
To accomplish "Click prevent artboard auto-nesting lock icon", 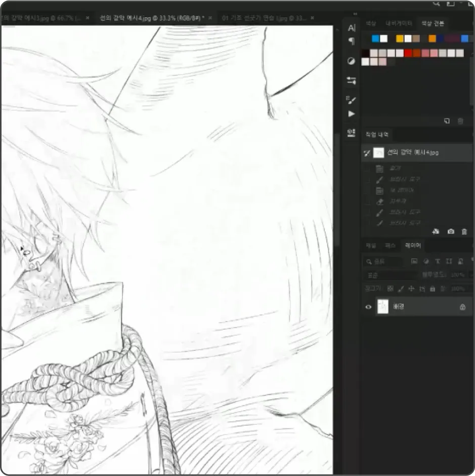I will (422, 289).
